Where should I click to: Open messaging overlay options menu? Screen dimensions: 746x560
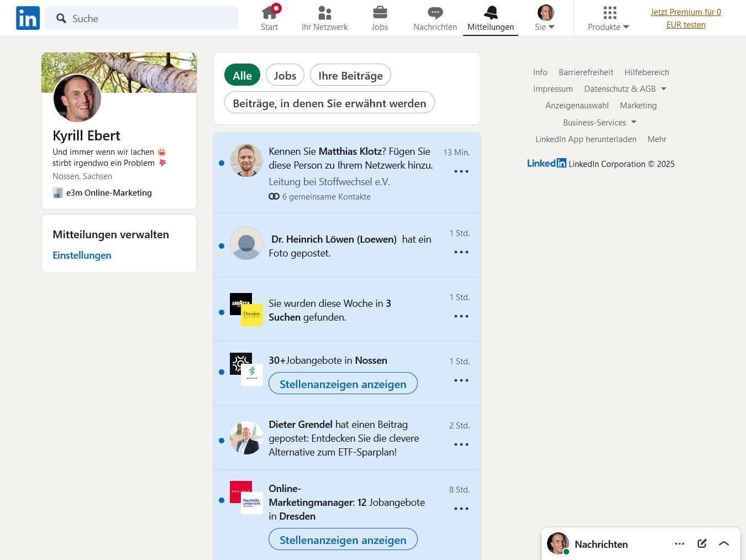coord(680,544)
